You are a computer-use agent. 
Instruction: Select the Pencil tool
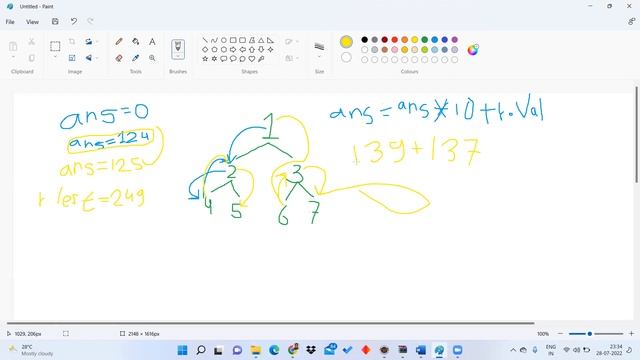119,42
